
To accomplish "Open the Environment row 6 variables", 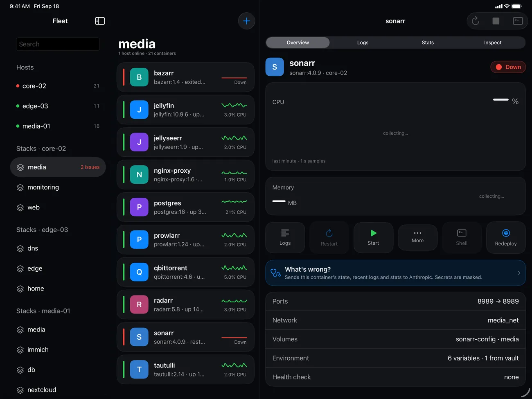I will click(x=396, y=358).
